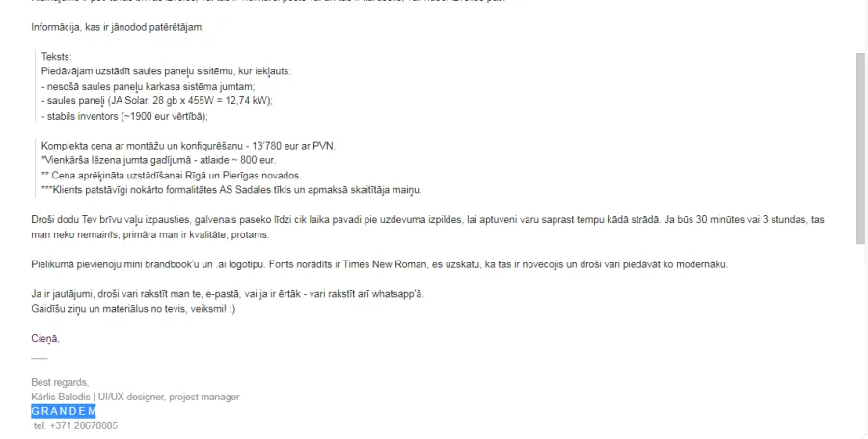
Task: Click the 'Teksts:' label in quoted block
Action: point(57,57)
